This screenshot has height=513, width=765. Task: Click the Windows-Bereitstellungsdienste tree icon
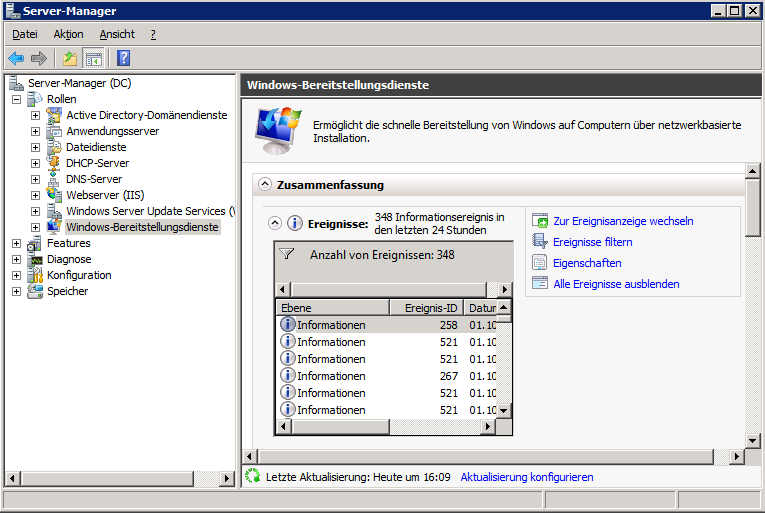click(54, 227)
